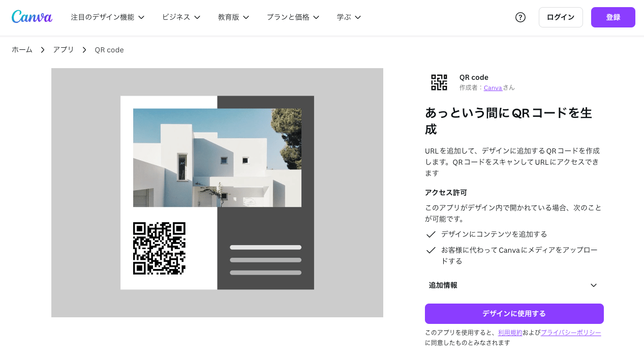Click the QR code preview image
Image resolution: width=644 pixels, height=360 pixels.
[217, 193]
